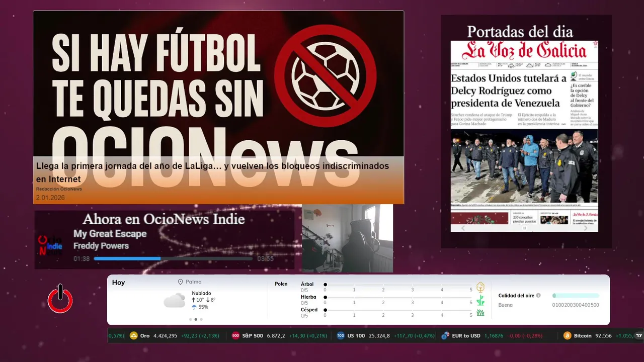
Task: Click the song progress bar
Action: click(x=173, y=259)
